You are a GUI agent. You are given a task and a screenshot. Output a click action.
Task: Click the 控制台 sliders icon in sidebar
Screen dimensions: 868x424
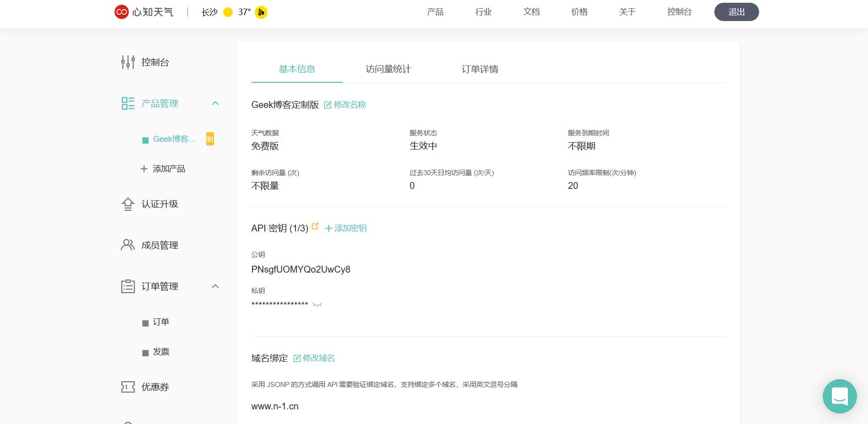(x=128, y=62)
